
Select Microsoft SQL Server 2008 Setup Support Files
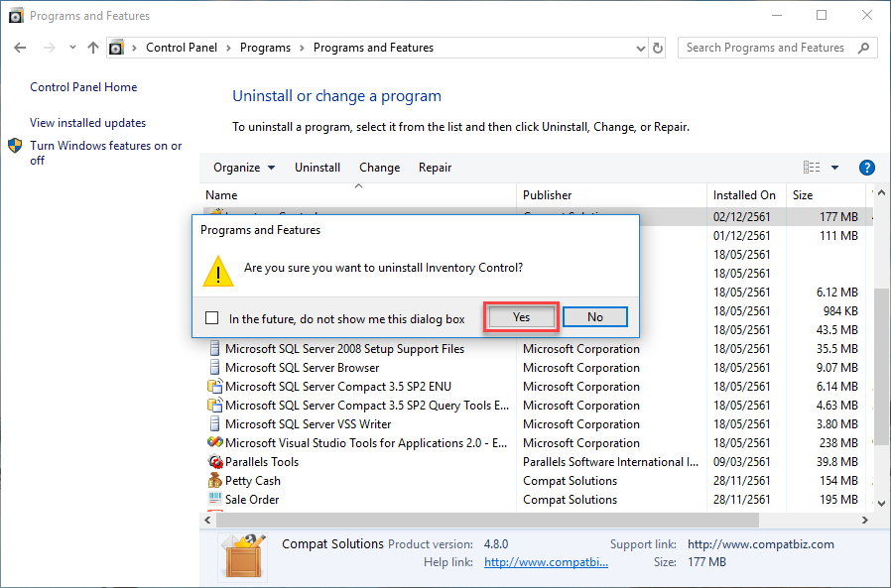click(537, 349)
